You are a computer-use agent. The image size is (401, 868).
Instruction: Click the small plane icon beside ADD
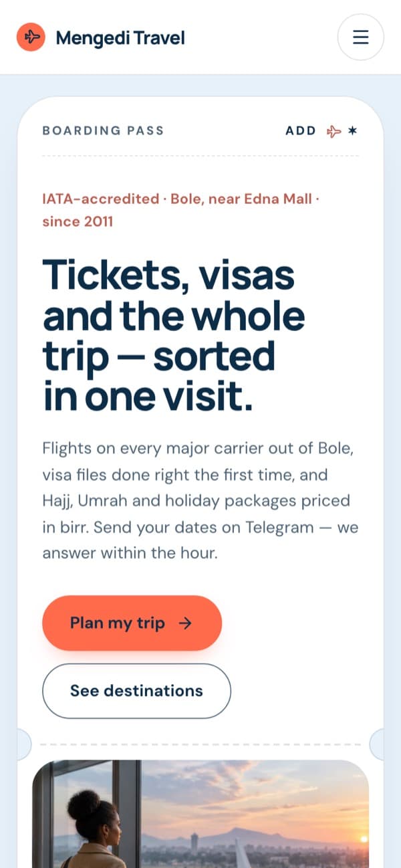tap(333, 131)
